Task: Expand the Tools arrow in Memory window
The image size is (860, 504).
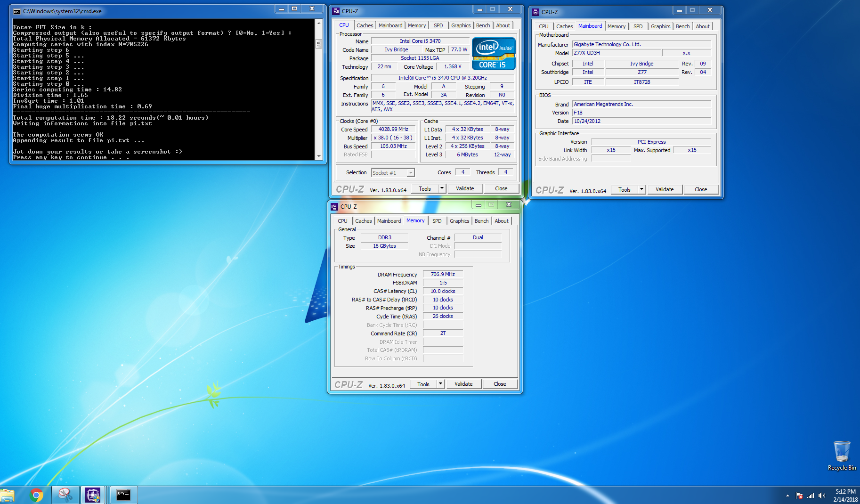Action: click(x=440, y=384)
